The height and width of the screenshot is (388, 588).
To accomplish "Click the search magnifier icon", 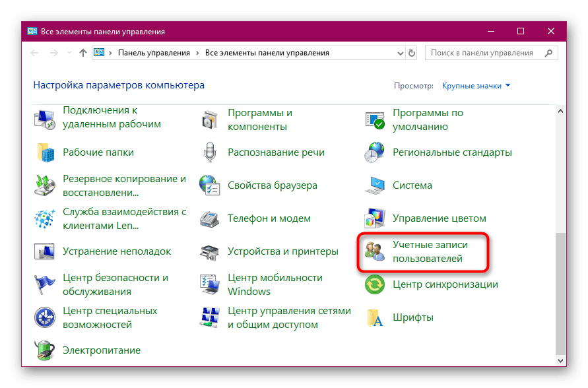I will tap(548, 53).
